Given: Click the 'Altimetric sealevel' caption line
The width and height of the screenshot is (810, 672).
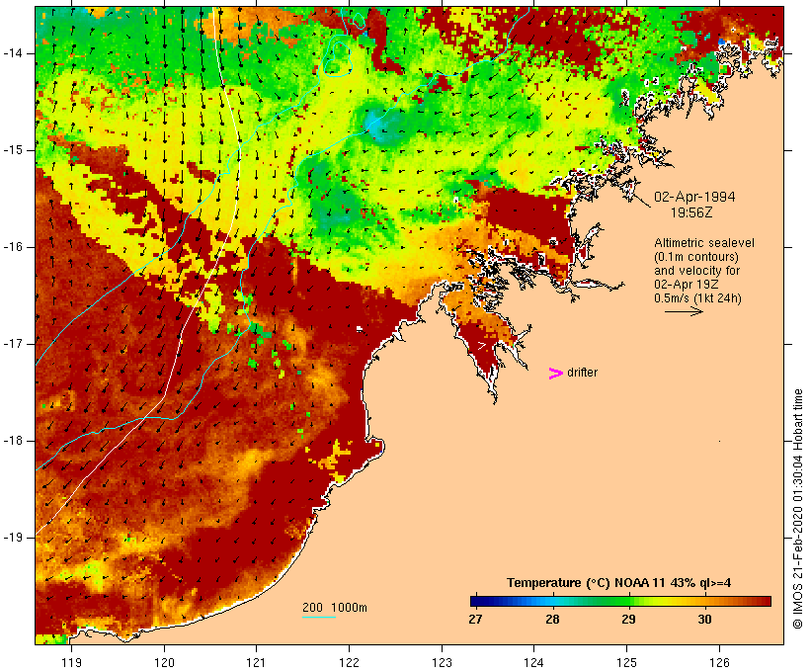Looking at the screenshot, I should 704,242.
